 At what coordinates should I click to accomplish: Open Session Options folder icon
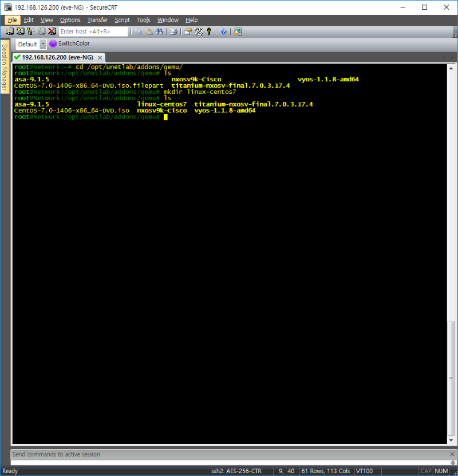click(188, 32)
